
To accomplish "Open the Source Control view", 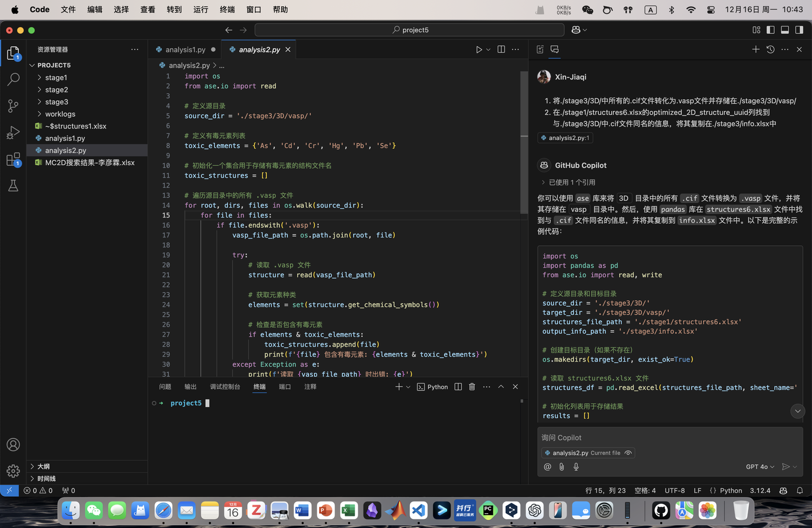I will [x=14, y=105].
